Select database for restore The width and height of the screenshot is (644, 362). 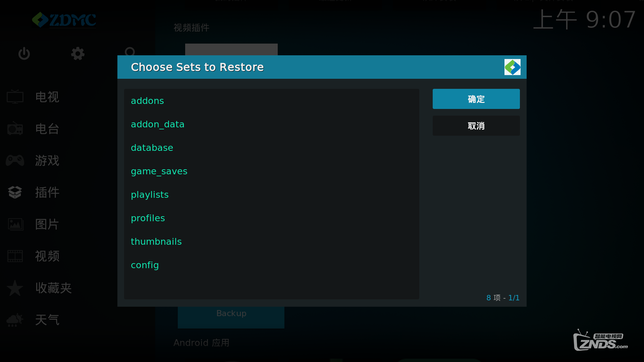(152, 148)
